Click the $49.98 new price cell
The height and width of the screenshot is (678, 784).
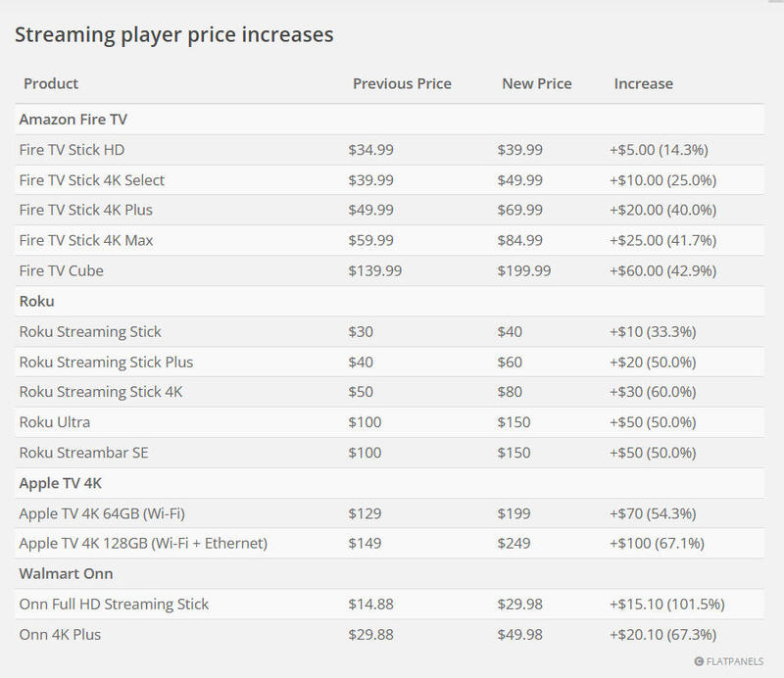(x=520, y=635)
